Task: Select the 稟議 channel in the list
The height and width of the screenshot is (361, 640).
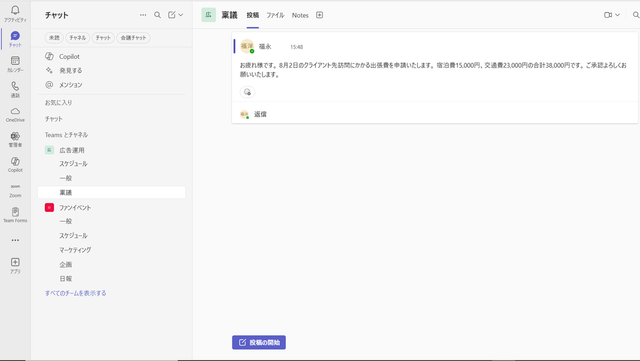Action: tap(111, 192)
